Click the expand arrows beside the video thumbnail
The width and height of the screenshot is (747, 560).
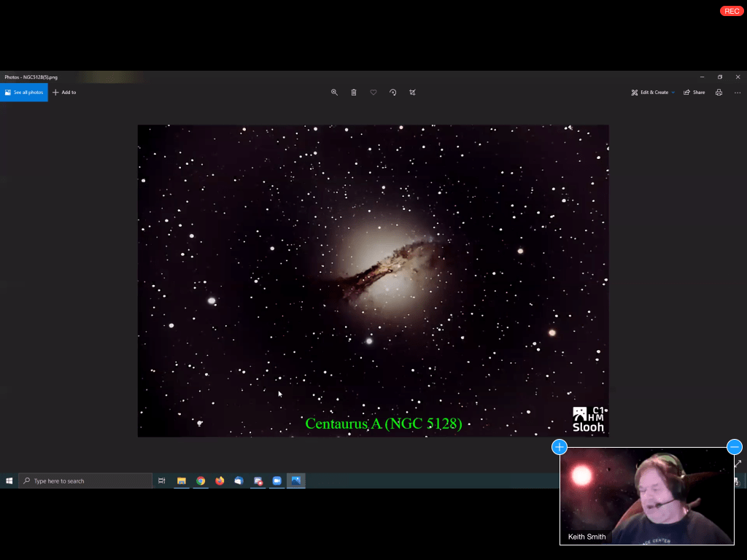pyautogui.click(x=738, y=464)
